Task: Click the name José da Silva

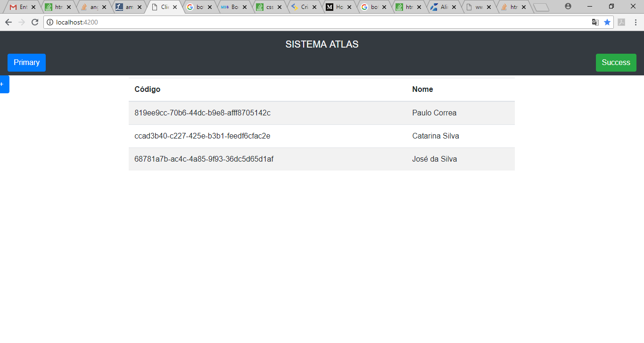Action: tap(435, 159)
